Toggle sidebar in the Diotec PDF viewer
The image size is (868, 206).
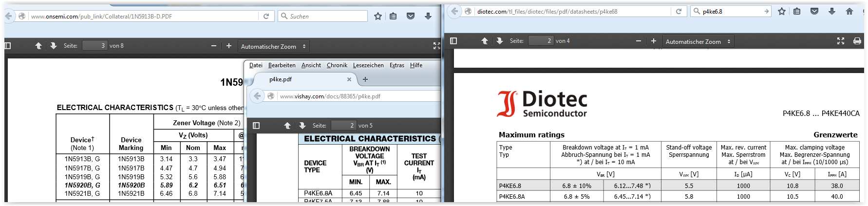click(x=453, y=41)
